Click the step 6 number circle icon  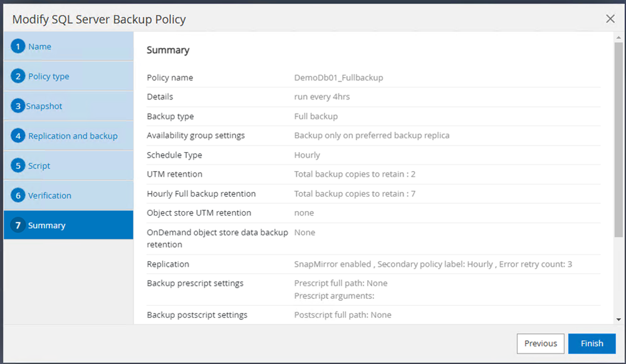pos(18,195)
